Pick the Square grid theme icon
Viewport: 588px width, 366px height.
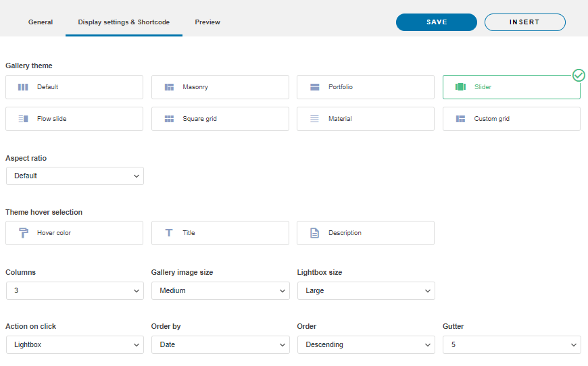click(x=169, y=119)
